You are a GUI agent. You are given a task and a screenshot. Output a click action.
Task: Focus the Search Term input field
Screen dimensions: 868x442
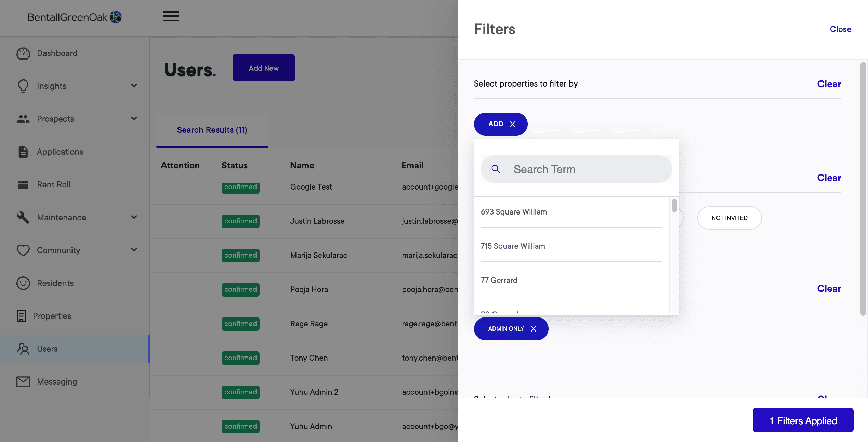point(577,169)
